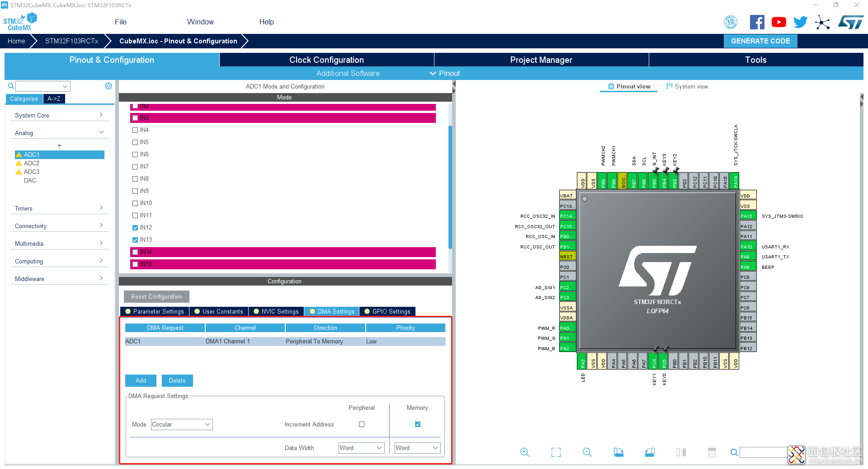Viewport: 868px width, 469px height.
Task: Open the Parameter Settings tab
Action: 155,311
